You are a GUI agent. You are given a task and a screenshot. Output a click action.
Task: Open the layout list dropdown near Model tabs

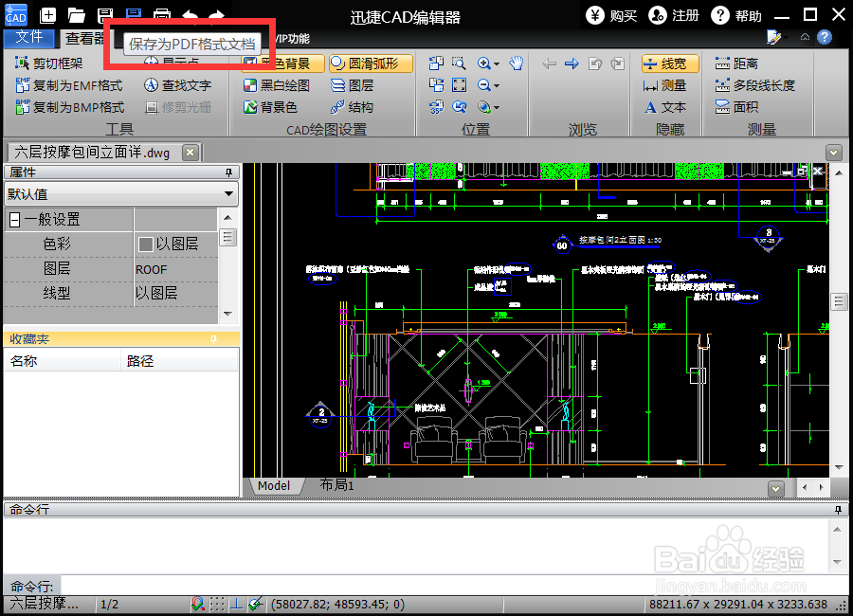pyautogui.click(x=775, y=489)
